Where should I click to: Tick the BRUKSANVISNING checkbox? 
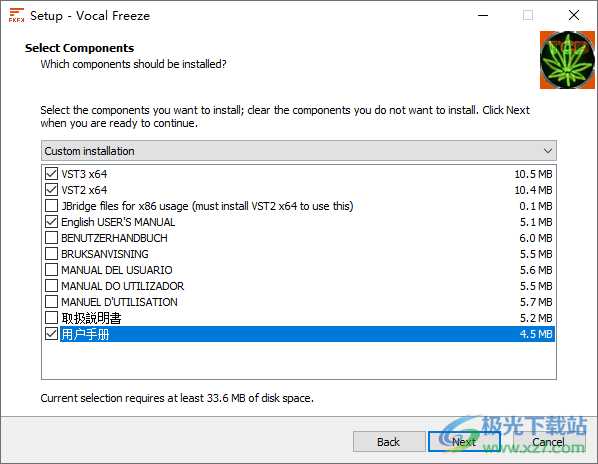click(51, 254)
